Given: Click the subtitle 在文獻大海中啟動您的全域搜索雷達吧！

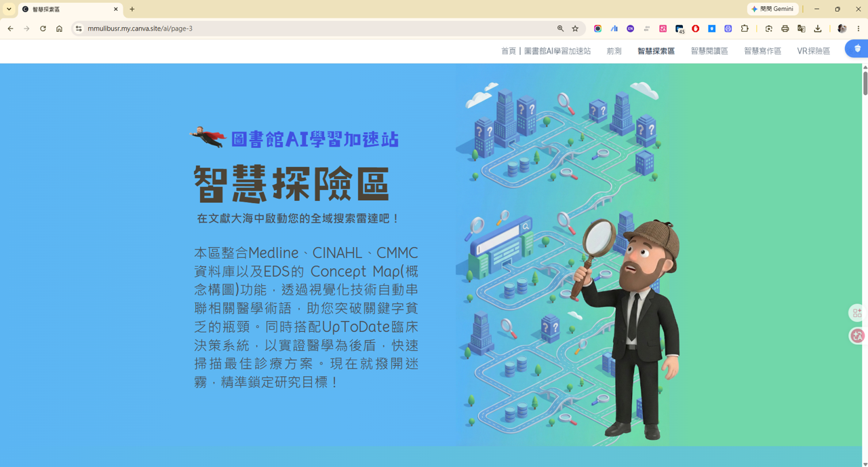Looking at the screenshot, I should pos(299,219).
